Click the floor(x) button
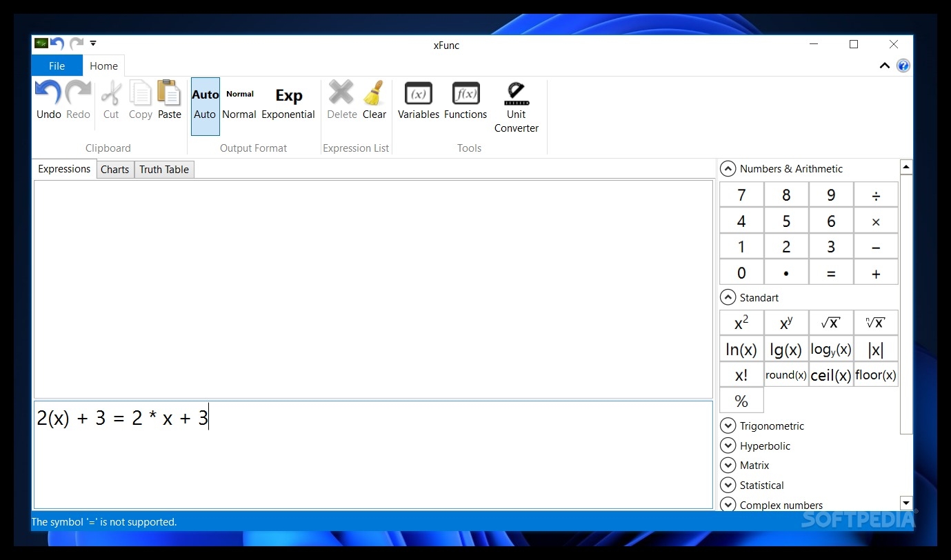951x560 pixels. coord(876,374)
